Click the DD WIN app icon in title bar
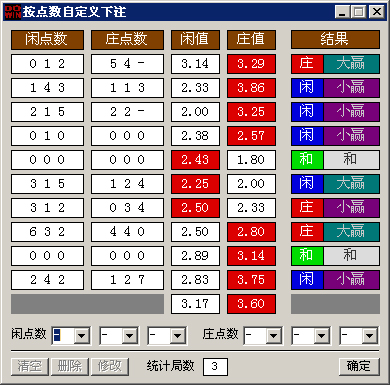 coord(13,12)
